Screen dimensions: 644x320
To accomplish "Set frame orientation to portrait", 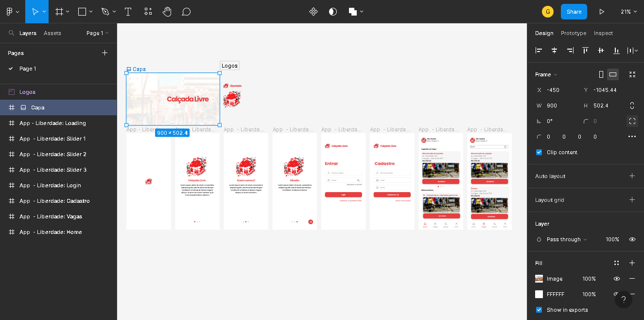I will [601, 74].
